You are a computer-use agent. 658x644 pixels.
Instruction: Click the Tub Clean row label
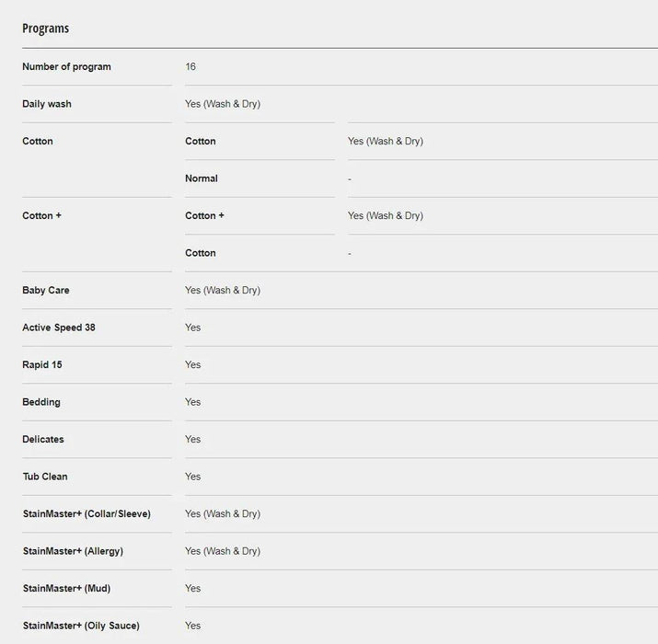point(45,477)
